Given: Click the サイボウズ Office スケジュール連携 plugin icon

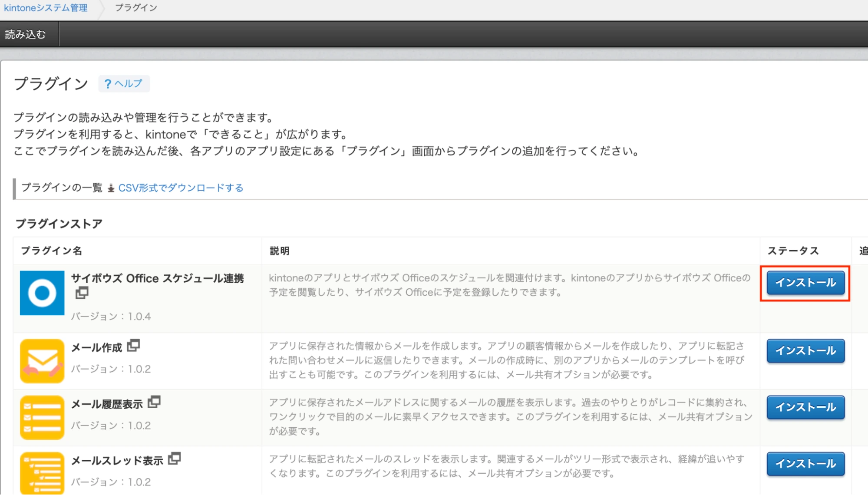Looking at the screenshot, I should pyautogui.click(x=42, y=293).
